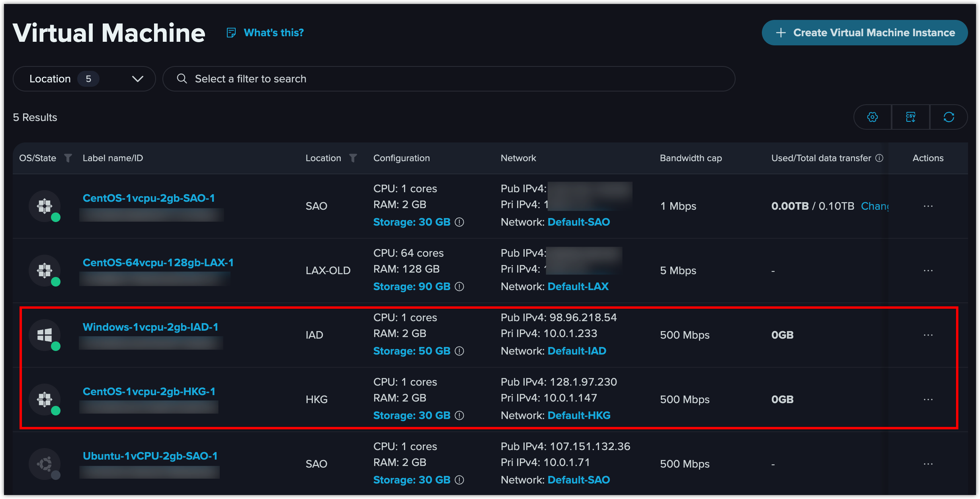Click the Pri IPv4: 10.0.1.233 text
The width and height of the screenshot is (980, 499).
(x=549, y=333)
